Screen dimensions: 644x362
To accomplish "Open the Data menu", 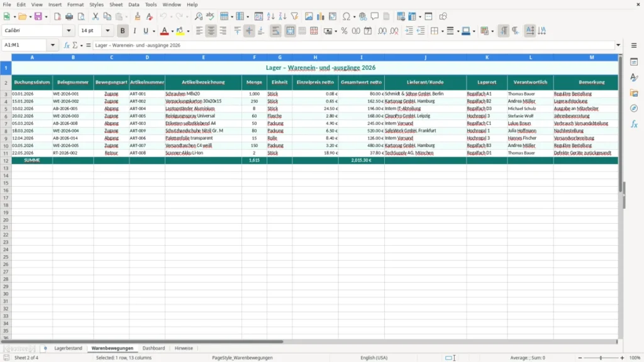I will click(x=133, y=4).
